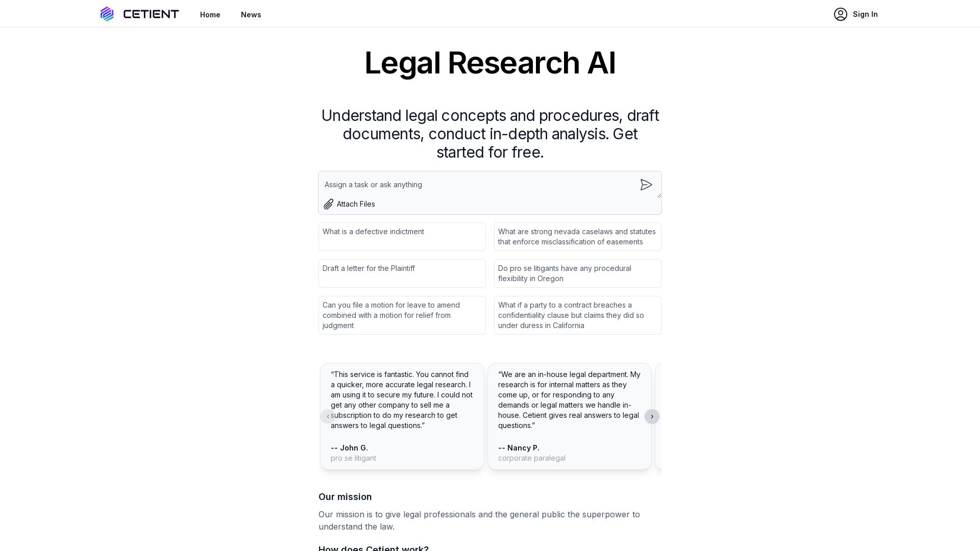Click 'corporate paralegal' label

[x=532, y=458]
